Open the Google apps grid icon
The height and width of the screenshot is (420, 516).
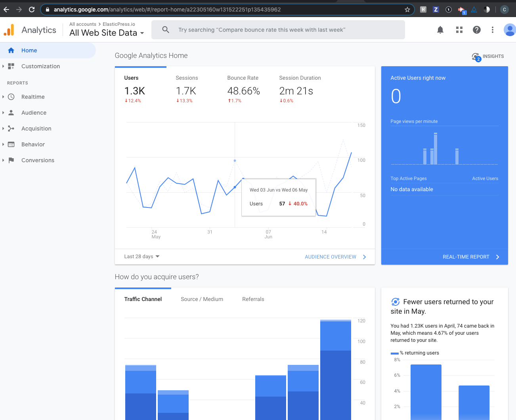[459, 30]
